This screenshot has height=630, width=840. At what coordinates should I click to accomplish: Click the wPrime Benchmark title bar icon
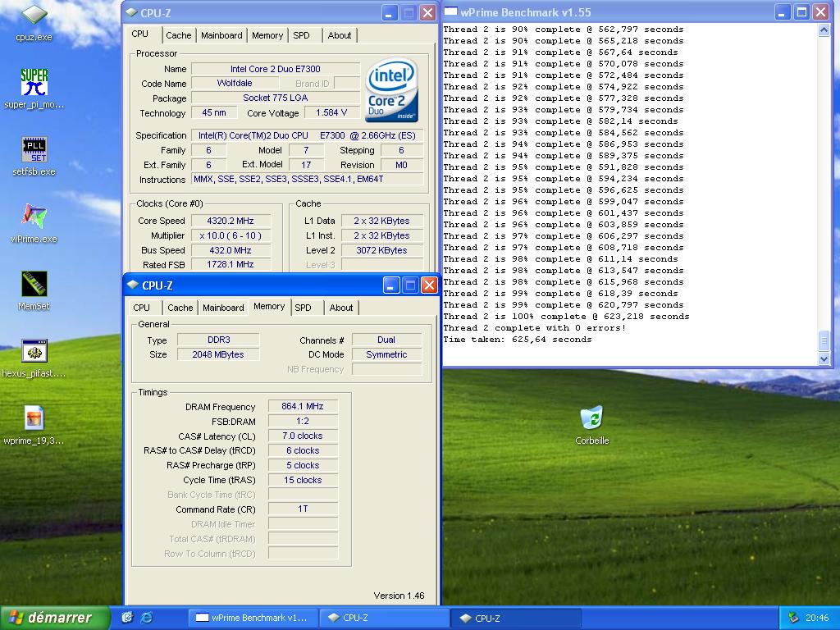click(x=451, y=11)
